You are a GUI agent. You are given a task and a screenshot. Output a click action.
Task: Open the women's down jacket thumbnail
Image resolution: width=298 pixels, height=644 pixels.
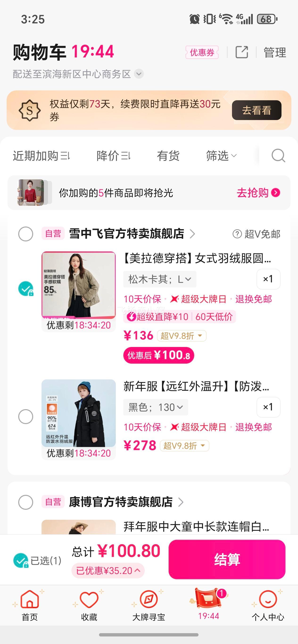pyautogui.click(x=78, y=285)
